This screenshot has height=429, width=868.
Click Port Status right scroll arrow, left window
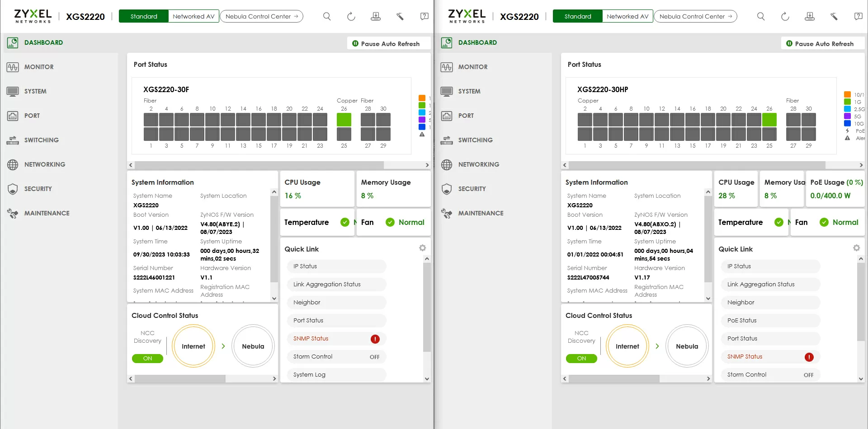point(427,165)
